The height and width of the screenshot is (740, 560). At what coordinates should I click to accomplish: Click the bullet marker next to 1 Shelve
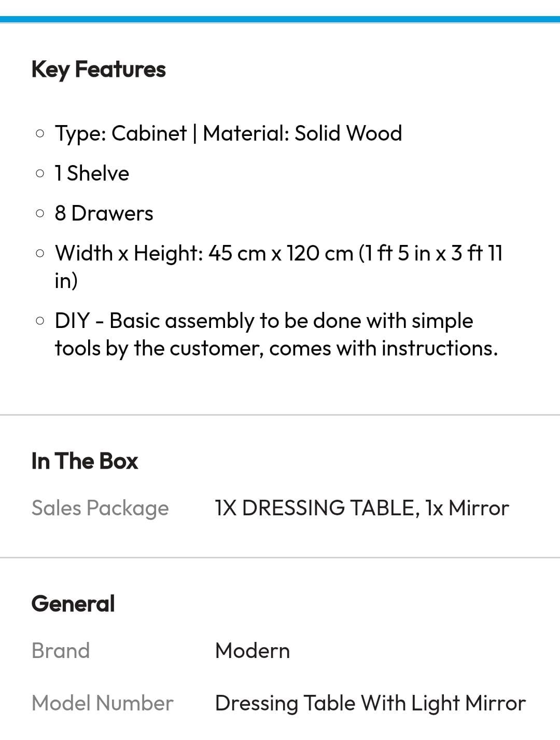click(40, 173)
